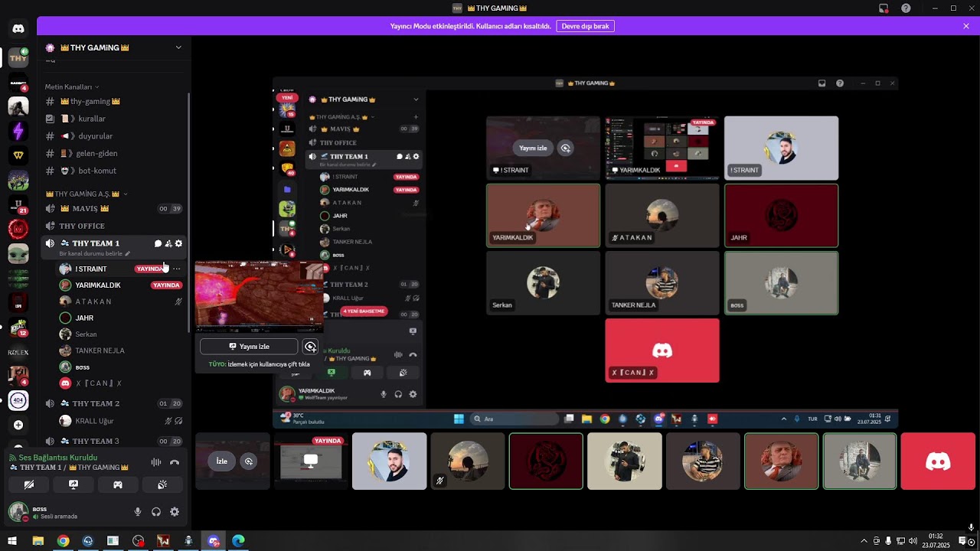980x551 pixels.
Task: Open the thy-gaming text channel
Action: (x=115, y=101)
